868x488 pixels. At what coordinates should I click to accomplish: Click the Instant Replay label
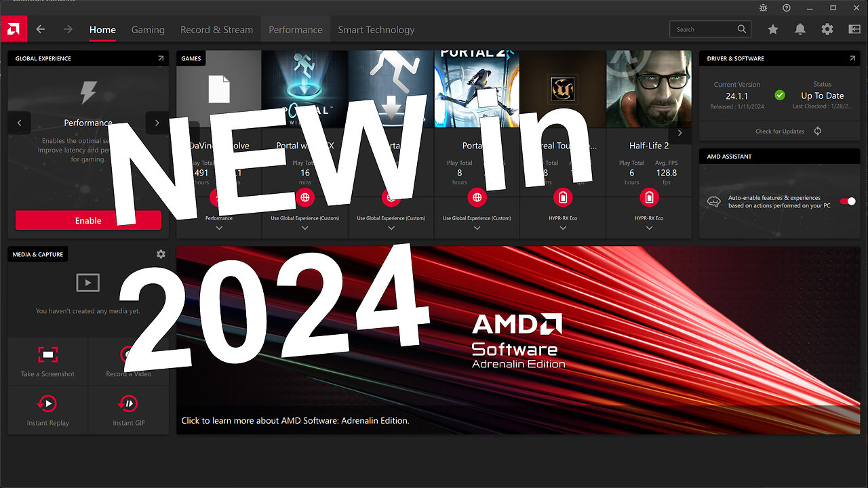point(47,423)
